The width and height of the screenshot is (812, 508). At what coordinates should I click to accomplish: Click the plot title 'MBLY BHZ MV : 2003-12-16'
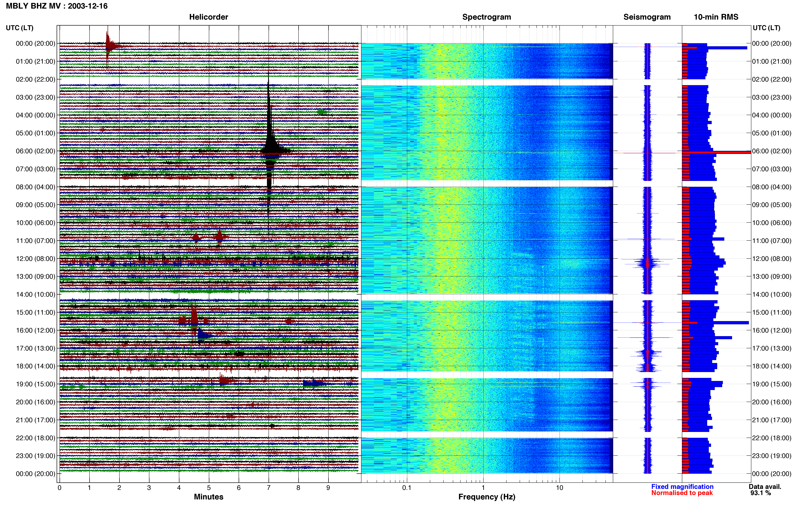[x=57, y=6]
